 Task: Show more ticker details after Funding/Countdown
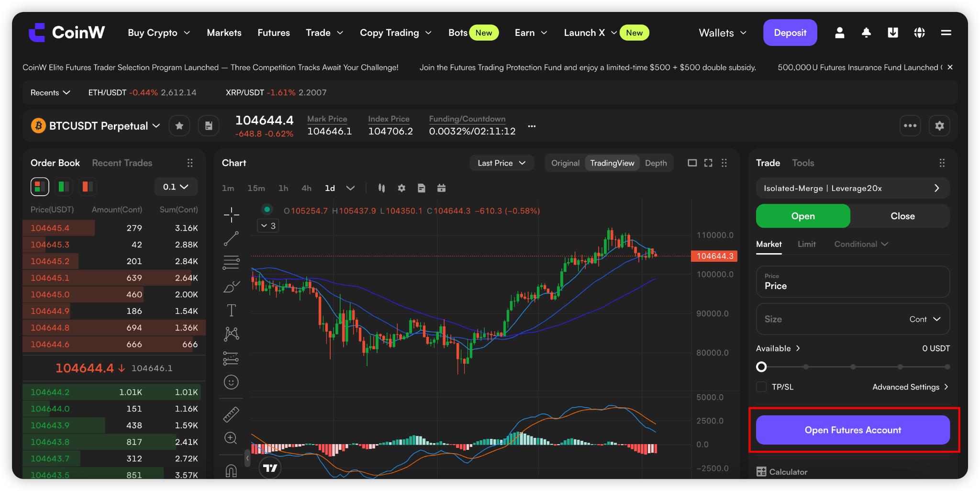(532, 126)
